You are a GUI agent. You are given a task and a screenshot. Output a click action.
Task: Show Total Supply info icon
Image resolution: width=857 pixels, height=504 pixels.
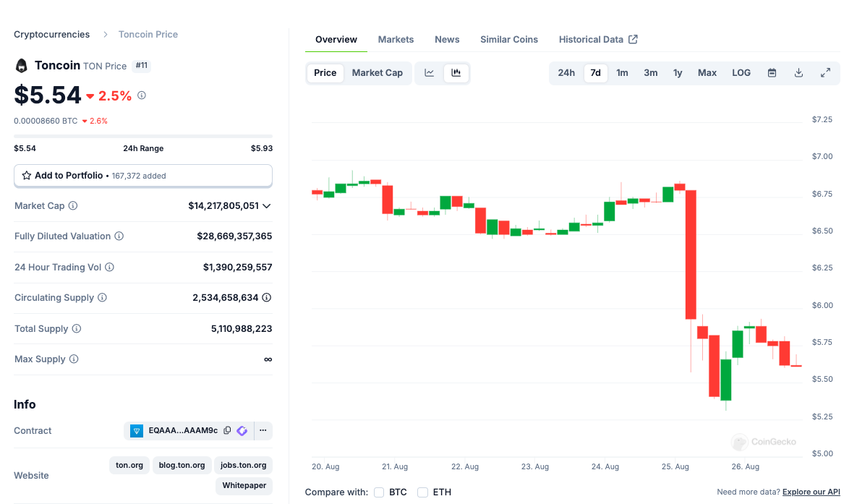(x=77, y=328)
